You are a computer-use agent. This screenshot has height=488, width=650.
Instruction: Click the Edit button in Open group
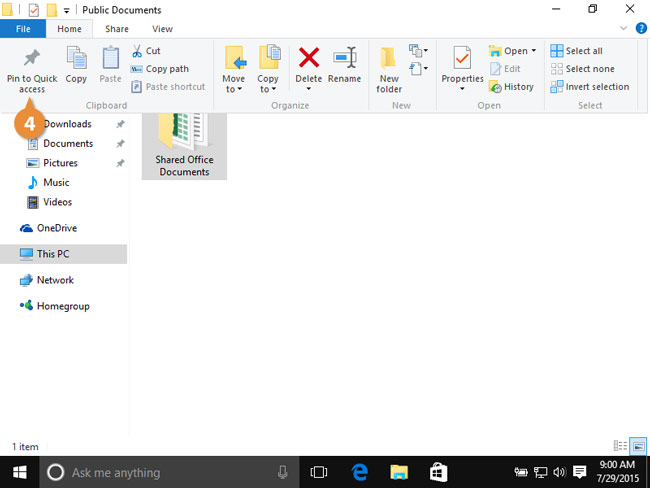pyautogui.click(x=505, y=69)
